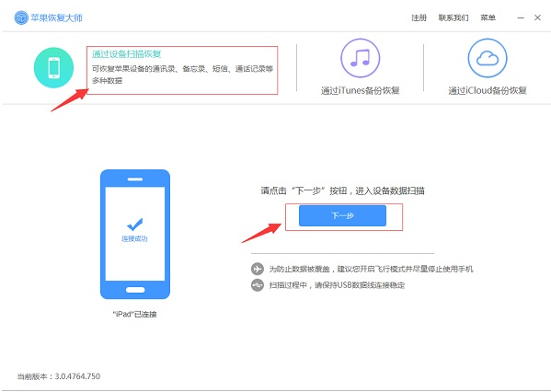
Task: Click the 下一步 next step button
Action: point(342,215)
